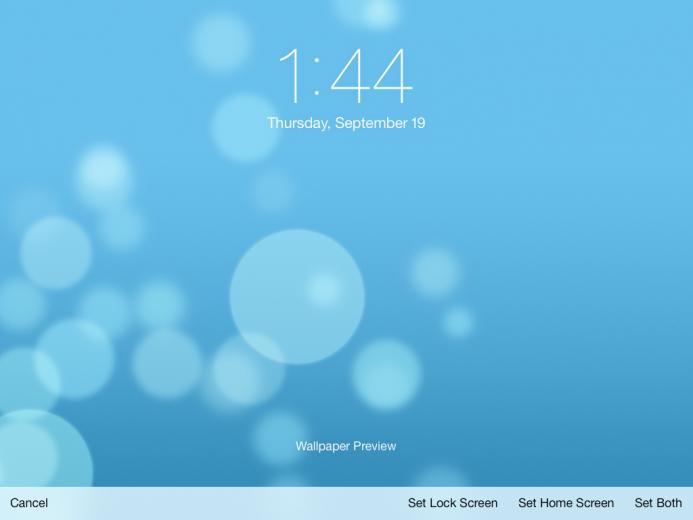This screenshot has width=693, height=520.
Task: Tap the largest bokeh circle in center
Action: click(x=297, y=296)
